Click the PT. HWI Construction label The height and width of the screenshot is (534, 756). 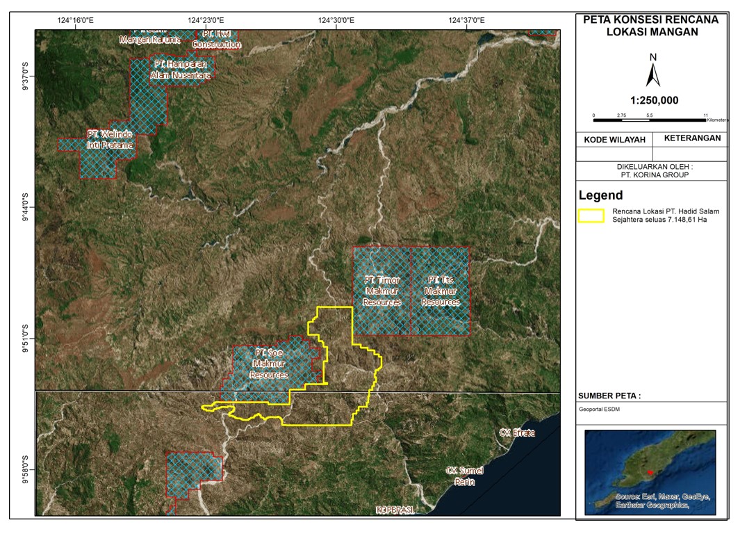[x=217, y=39]
